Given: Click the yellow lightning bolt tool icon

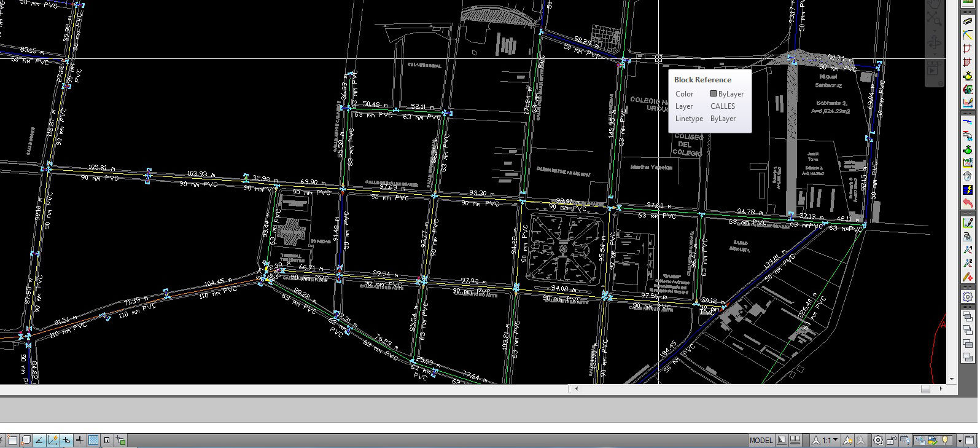Looking at the screenshot, I should coord(968,190).
